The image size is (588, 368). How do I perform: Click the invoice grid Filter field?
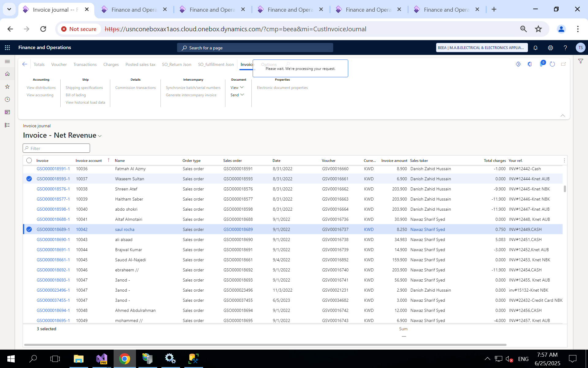pos(56,148)
